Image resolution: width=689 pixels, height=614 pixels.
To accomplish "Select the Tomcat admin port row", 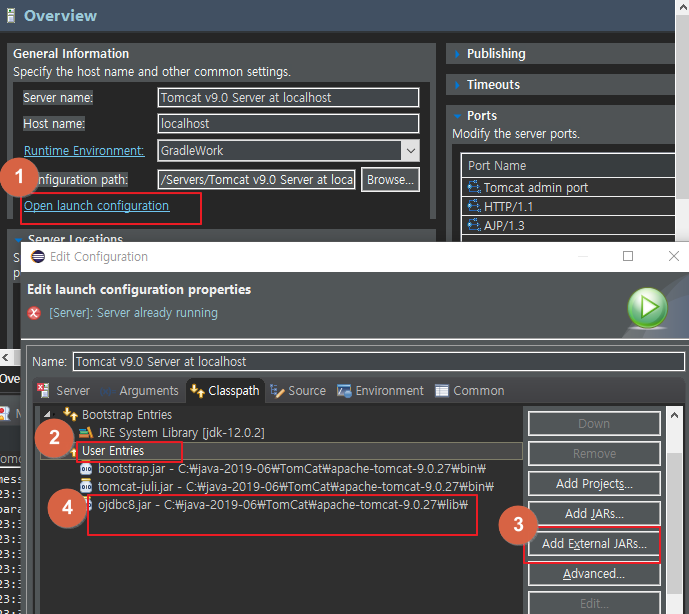I will point(568,188).
